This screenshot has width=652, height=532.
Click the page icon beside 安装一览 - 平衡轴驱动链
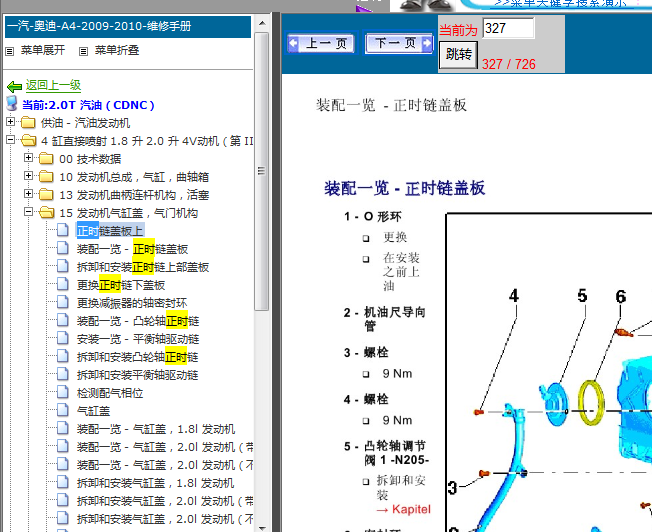(x=63, y=338)
